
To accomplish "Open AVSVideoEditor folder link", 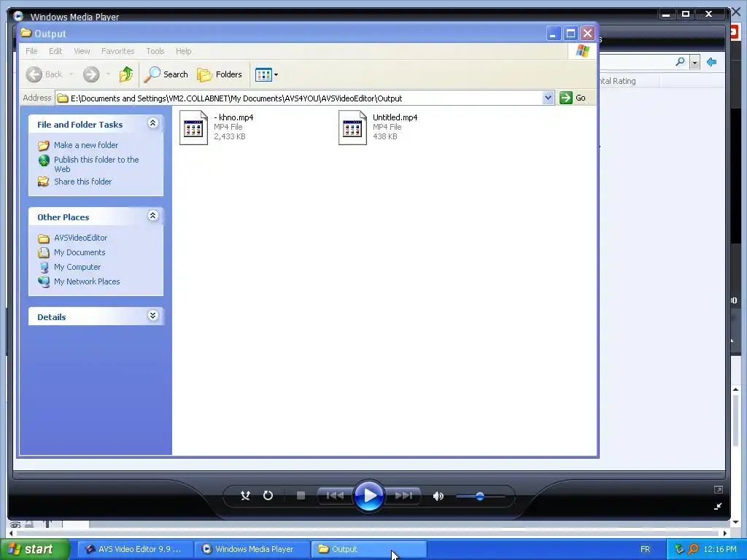I will (80, 238).
